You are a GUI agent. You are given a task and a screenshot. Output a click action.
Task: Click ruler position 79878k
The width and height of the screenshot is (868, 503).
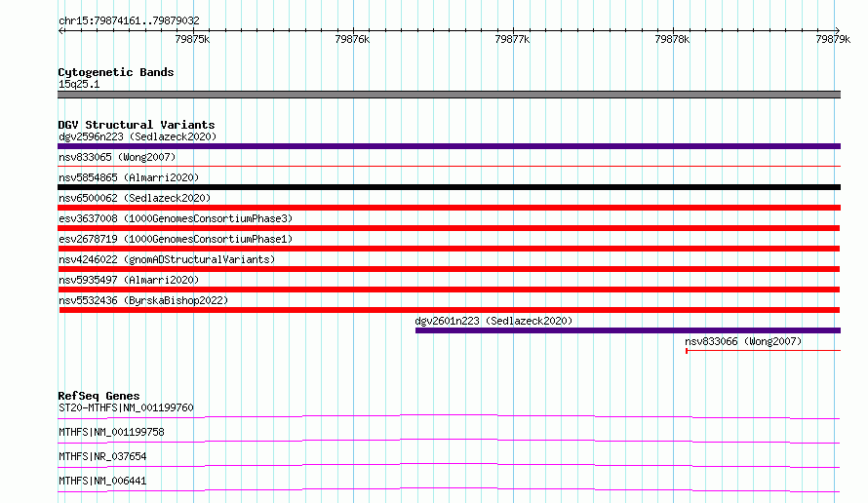pos(672,39)
